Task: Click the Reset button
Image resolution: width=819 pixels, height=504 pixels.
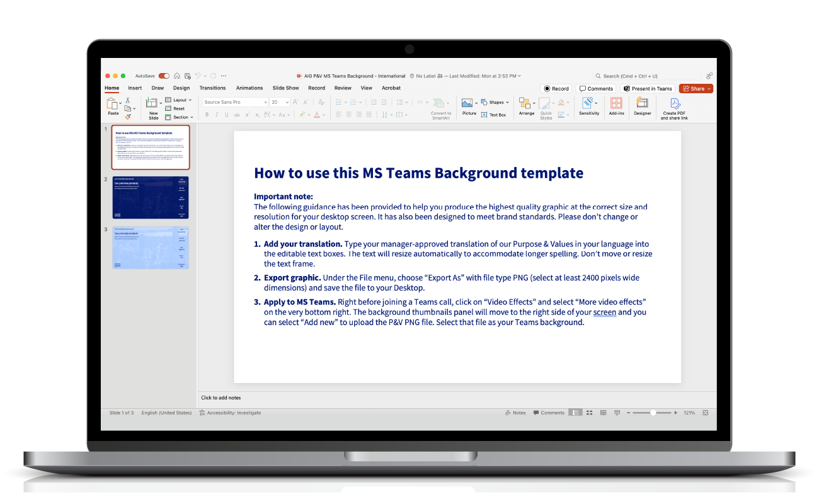Action: click(175, 108)
